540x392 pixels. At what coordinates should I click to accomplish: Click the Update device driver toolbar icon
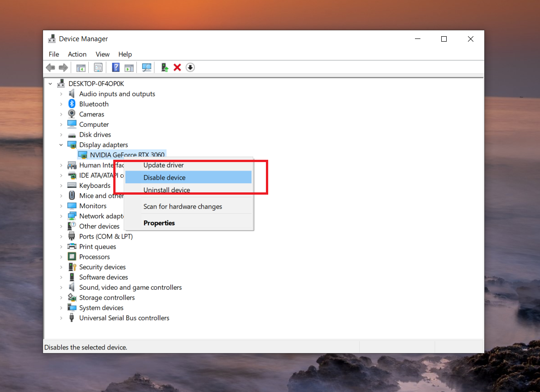(x=164, y=67)
